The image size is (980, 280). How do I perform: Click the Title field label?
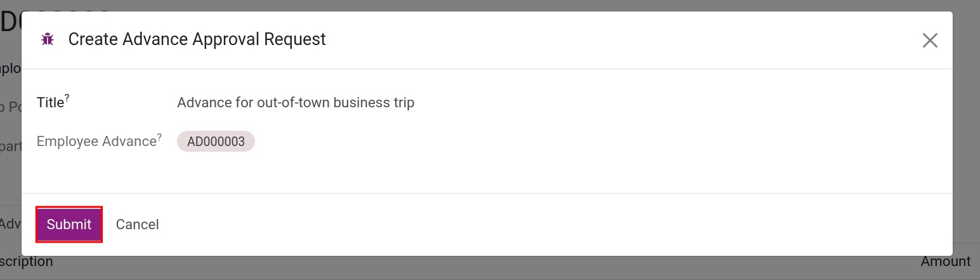pos(50,103)
